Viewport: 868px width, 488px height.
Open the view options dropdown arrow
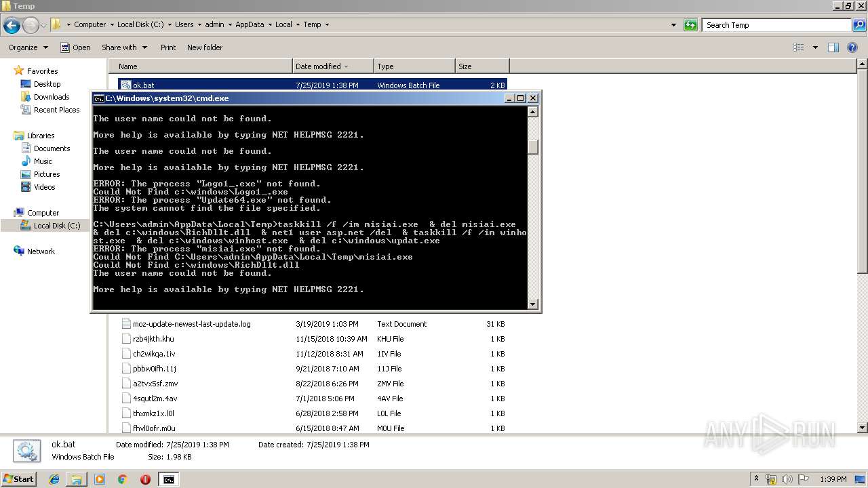pyautogui.click(x=815, y=47)
